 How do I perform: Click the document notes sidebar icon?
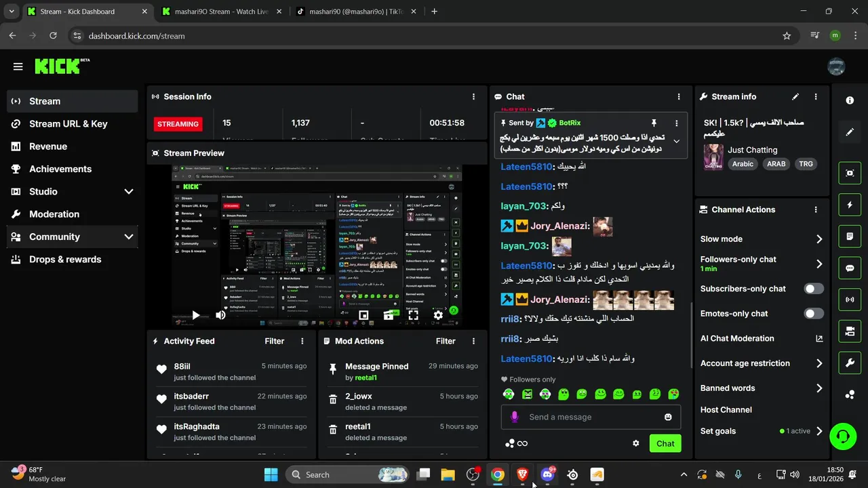[850, 237]
